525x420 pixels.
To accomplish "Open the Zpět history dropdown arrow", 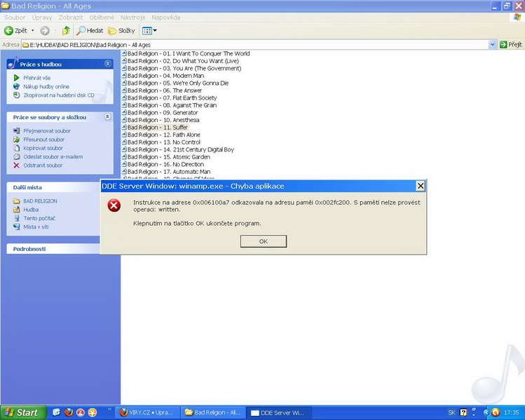I will tap(33, 31).
